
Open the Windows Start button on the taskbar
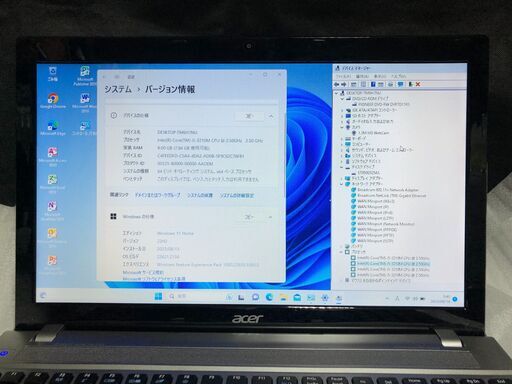(x=159, y=296)
